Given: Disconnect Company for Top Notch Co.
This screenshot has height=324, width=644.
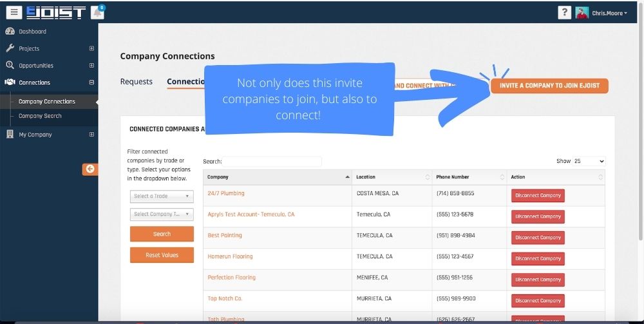Looking at the screenshot, I should click(x=538, y=301).
